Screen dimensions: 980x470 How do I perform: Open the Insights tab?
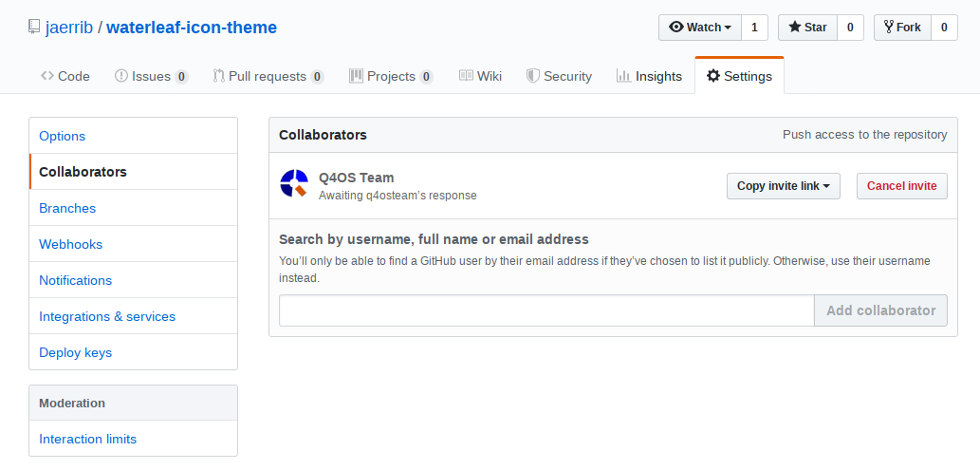(x=649, y=76)
